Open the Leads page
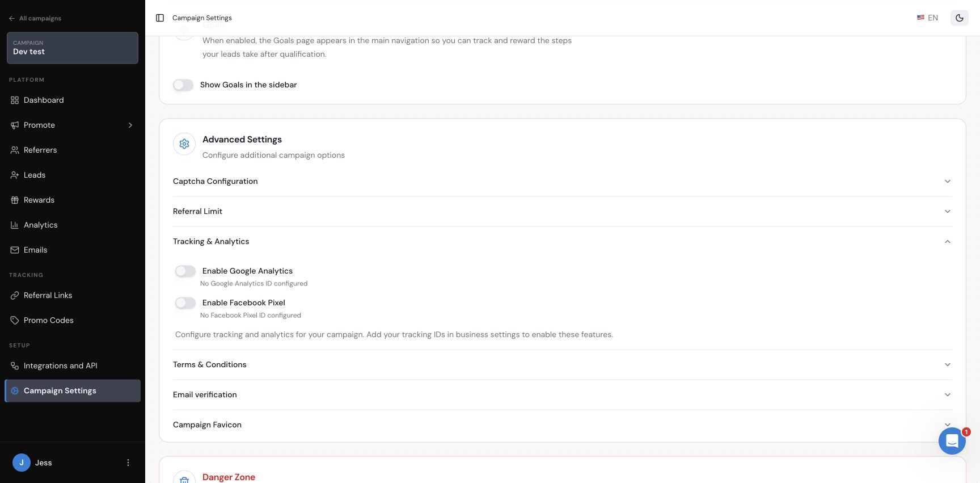Viewport: 980px width, 483px height. tap(73, 175)
